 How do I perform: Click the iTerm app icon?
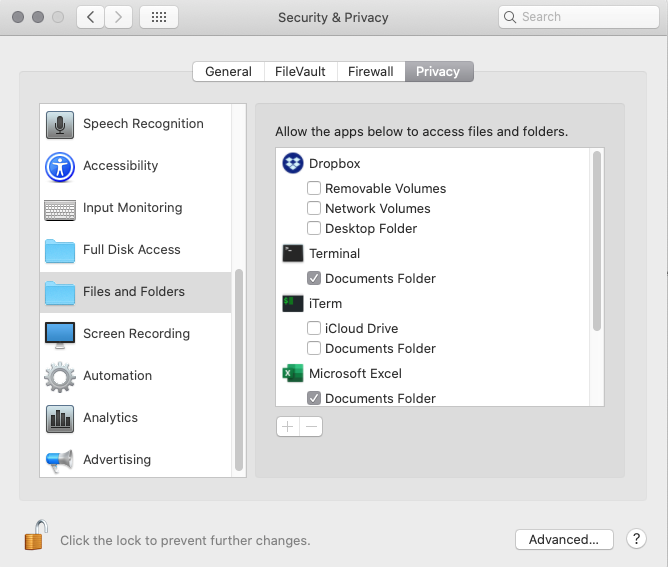click(293, 303)
